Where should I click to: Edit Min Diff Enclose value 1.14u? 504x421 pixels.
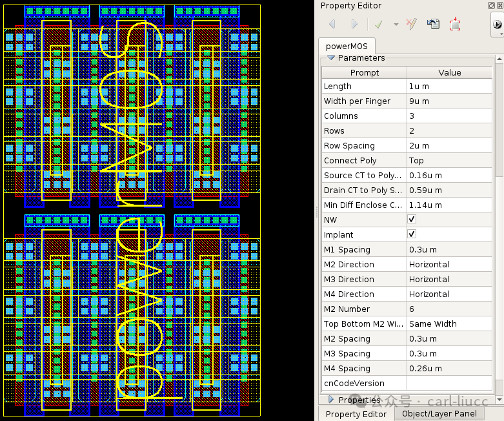(x=449, y=205)
